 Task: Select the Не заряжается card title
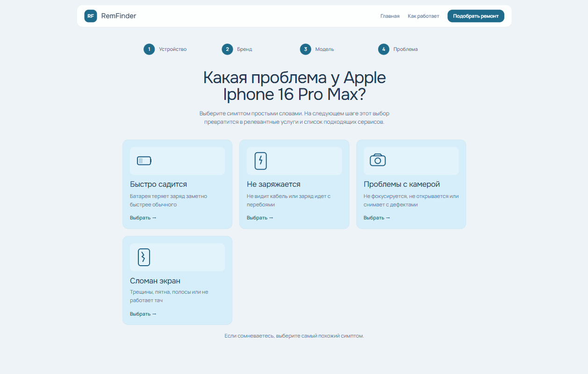pyautogui.click(x=273, y=184)
